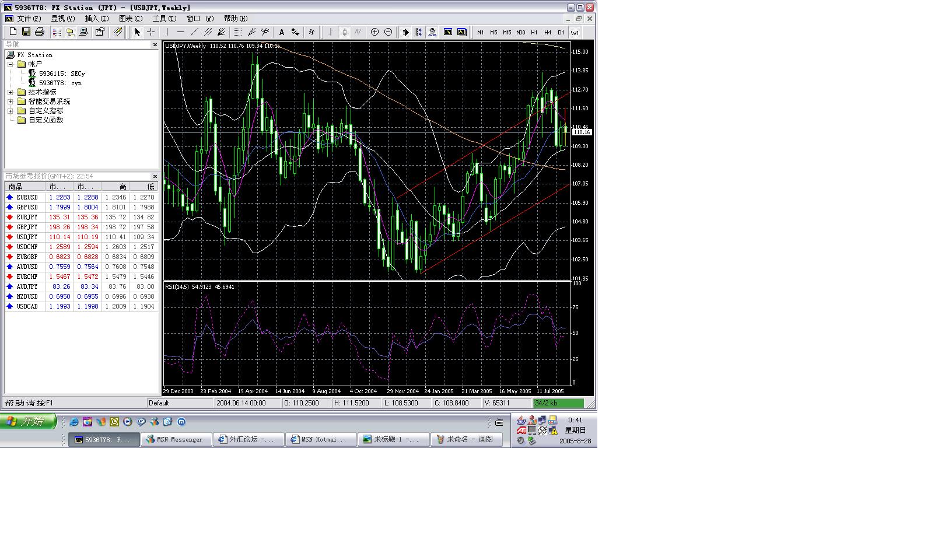
Task: Launch Internet Explorer from quick launch
Action: (74, 422)
